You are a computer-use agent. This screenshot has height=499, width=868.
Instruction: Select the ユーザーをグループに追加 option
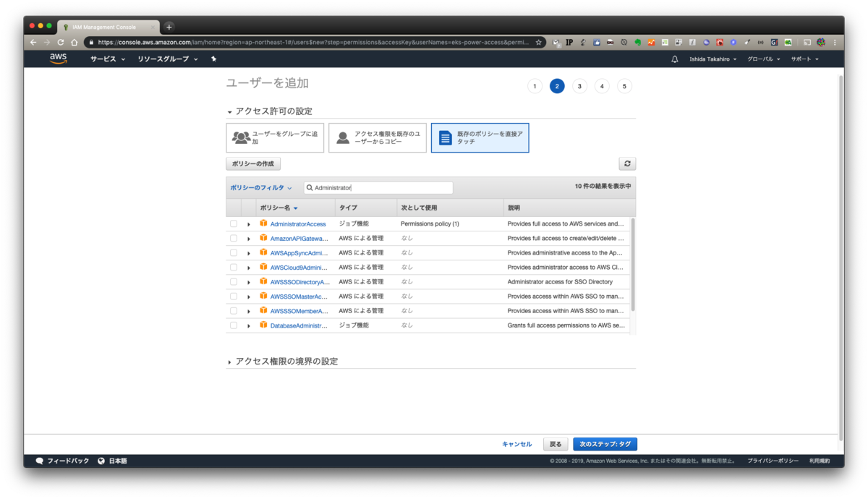[275, 137]
